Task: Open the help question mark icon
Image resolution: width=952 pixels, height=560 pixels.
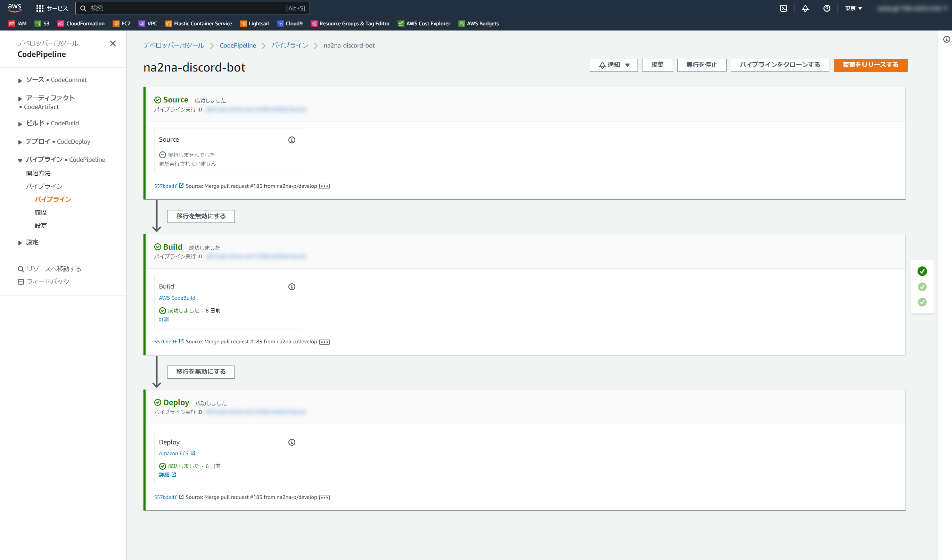Action: [x=827, y=8]
